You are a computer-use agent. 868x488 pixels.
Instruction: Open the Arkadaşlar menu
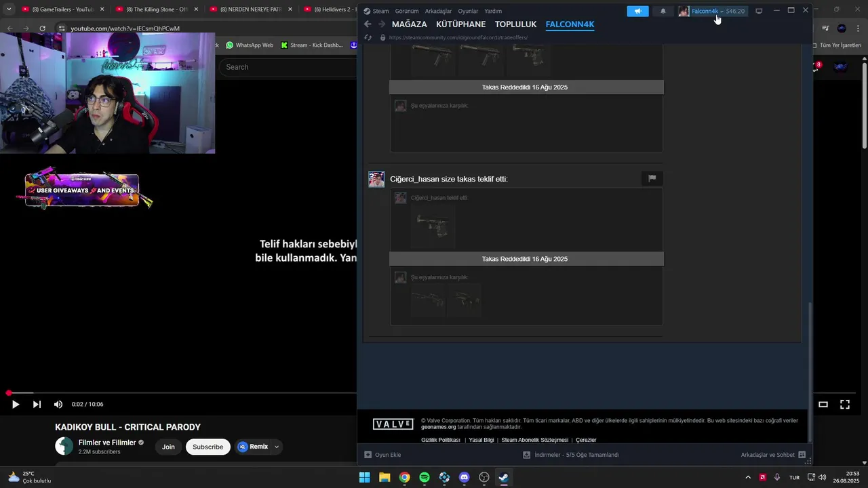[x=438, y=11]
